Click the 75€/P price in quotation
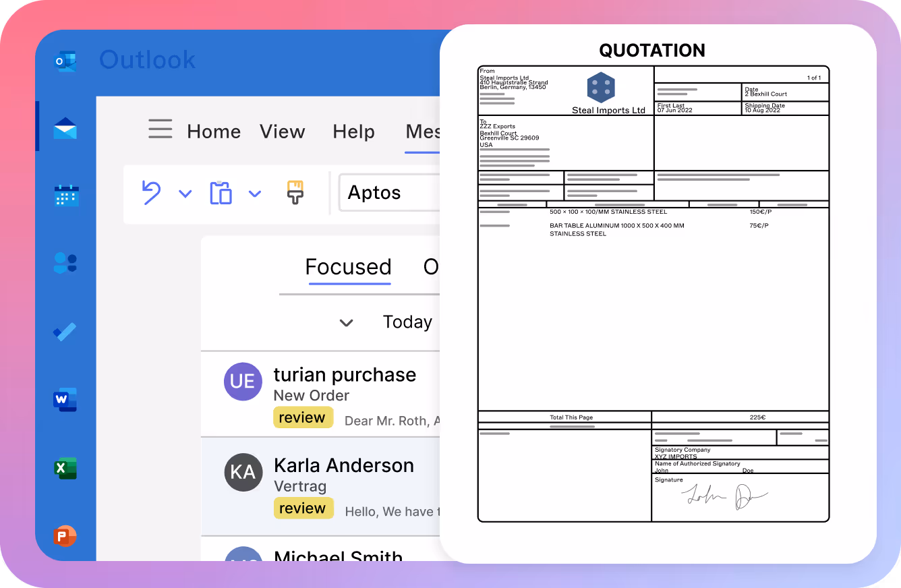The height and width of the screenshot is (588, 901). pos(759,226)
